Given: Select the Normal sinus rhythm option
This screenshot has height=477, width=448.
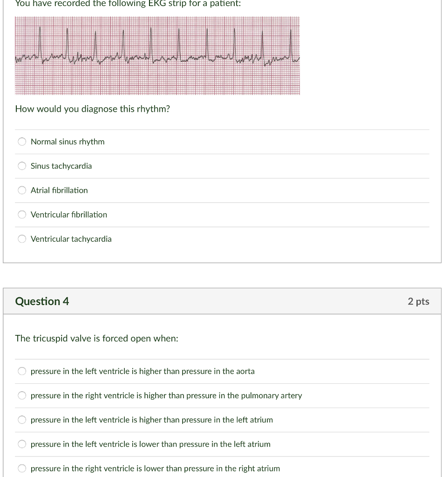Looking at the screenshot, I should 22,142.
